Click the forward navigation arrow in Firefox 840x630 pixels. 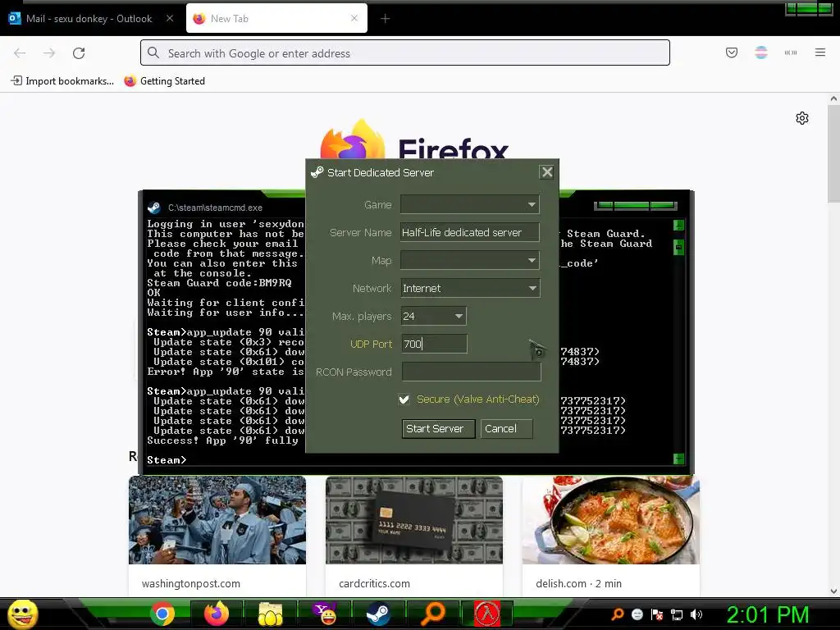tap(49, 53)
